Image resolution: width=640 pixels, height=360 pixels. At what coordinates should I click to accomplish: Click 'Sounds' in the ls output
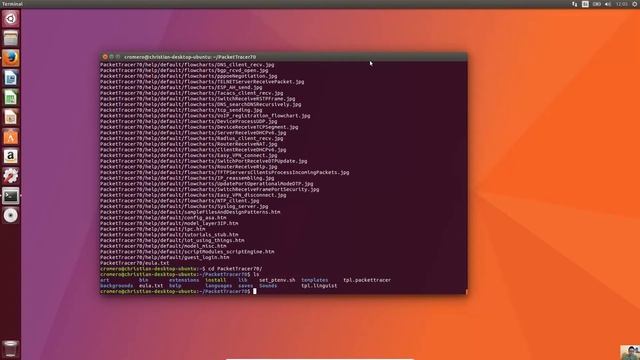[268, 286]
